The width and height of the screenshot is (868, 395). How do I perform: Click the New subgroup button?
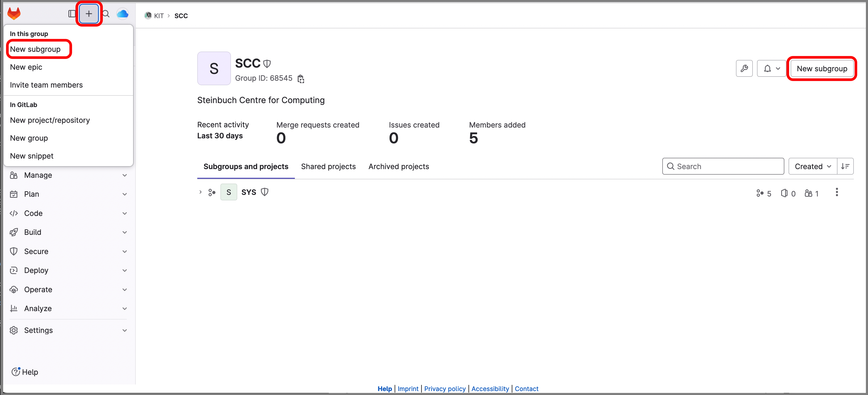pos(822,68)
